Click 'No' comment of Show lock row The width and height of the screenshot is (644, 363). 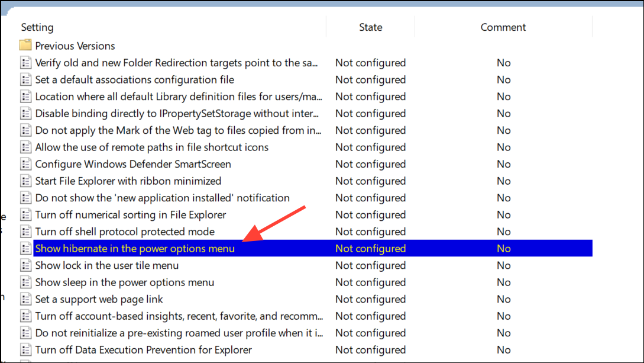point(503,265)
